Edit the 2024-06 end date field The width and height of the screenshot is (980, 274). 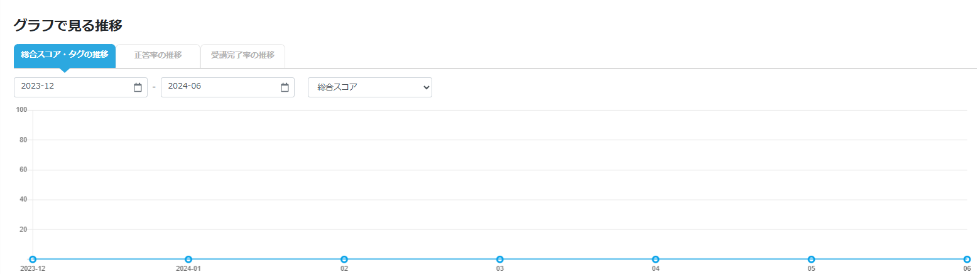(x=227, y=87)
